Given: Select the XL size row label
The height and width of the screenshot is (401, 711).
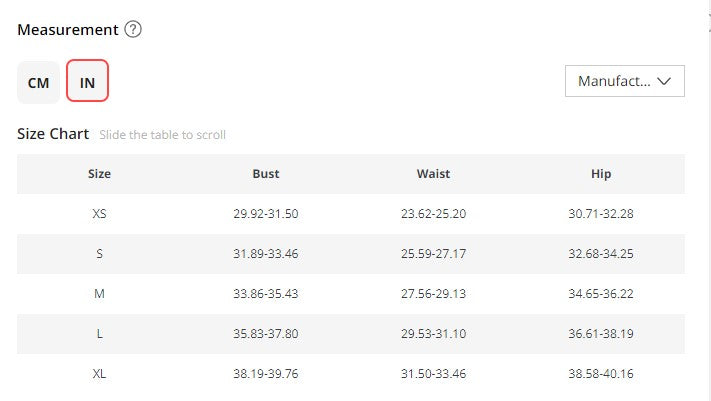Looking at the screenshot, I should 99,373.
